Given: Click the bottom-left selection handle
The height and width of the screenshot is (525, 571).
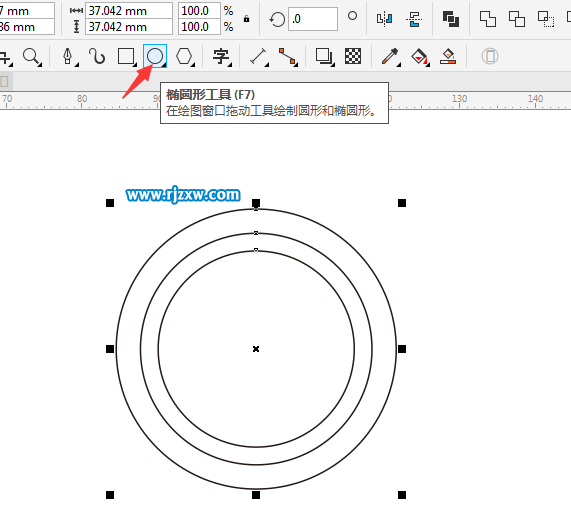Looking at the screenshot, I should [x=110, y=495].
